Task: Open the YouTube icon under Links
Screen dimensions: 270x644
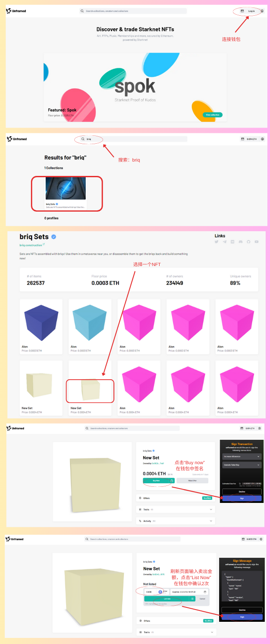Action: point(257,242)
